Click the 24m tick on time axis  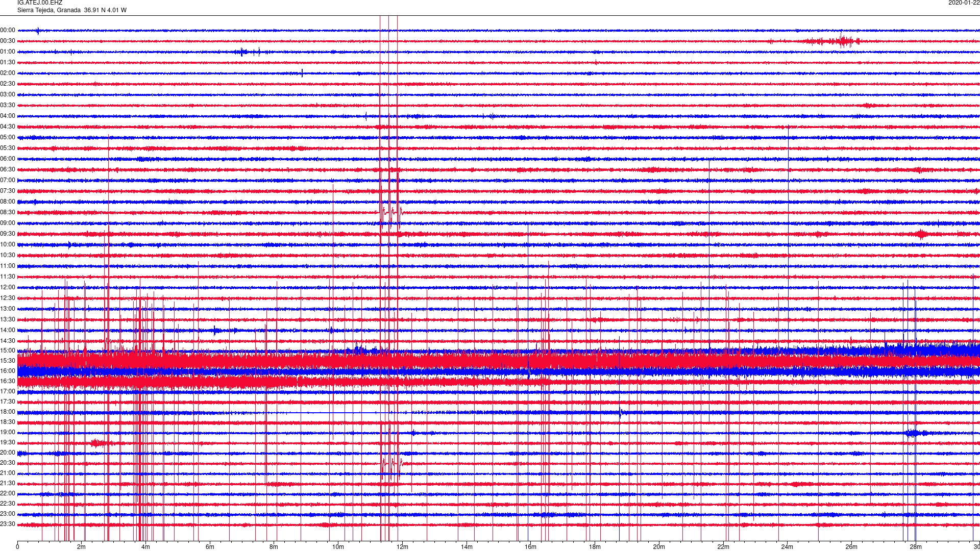(787, 547)
